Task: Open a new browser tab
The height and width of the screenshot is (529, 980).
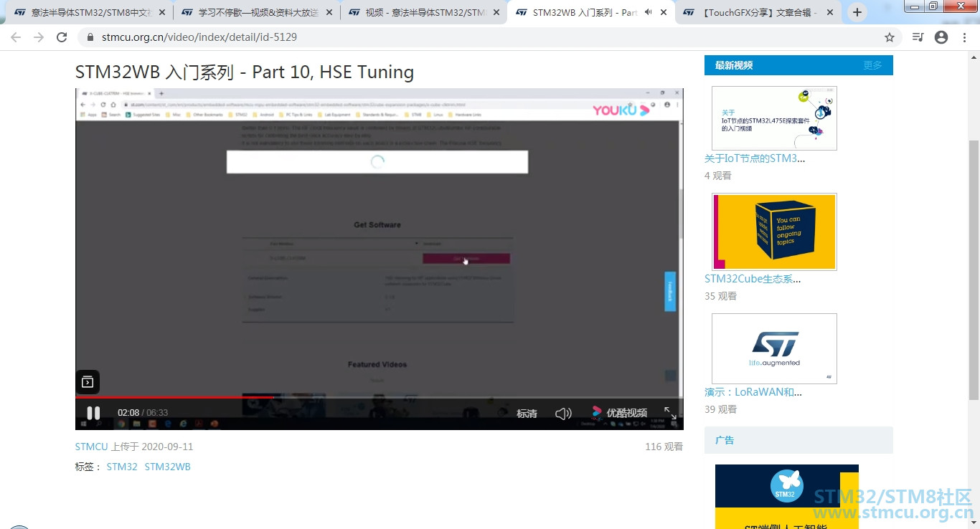Action: coord(857,12)
